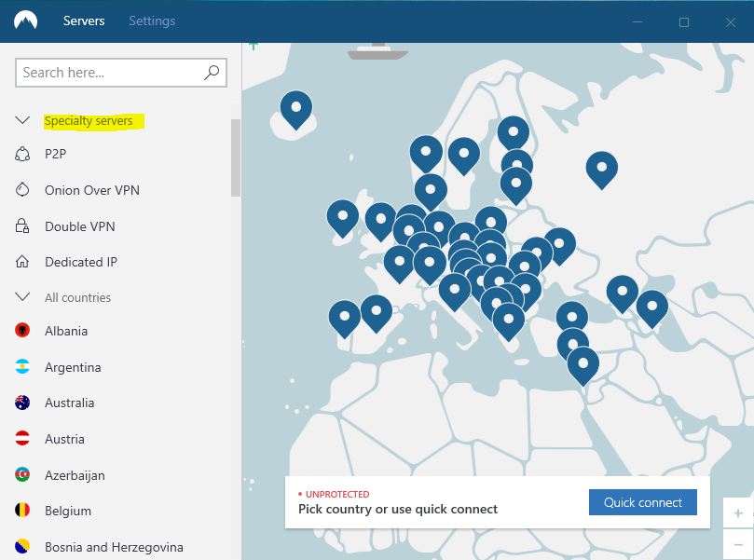Click the NordVPN mountain logo
The height and width of the screenshot is (560, 754).
pos(25,21)
